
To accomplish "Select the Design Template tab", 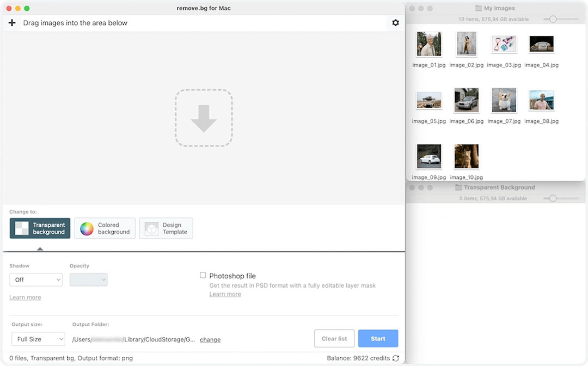I will [x=166, y=228].
